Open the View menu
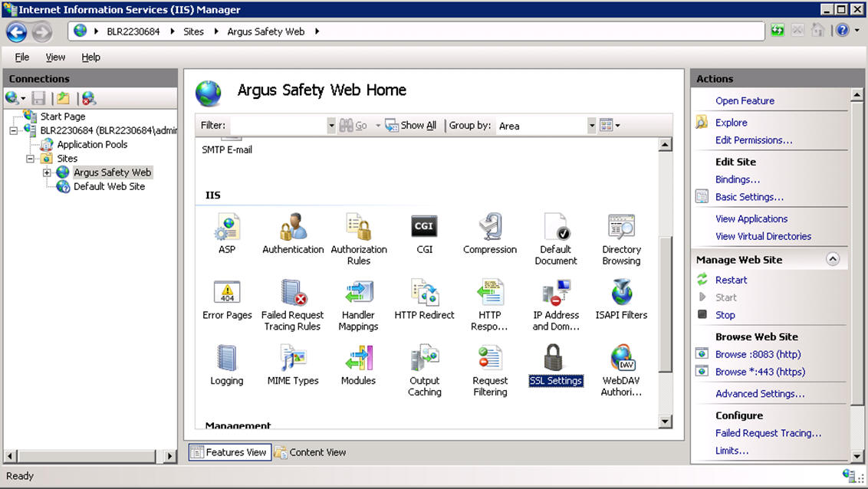Image resolution: width=868 pixels, height=489 pixels. pos(55,57)
